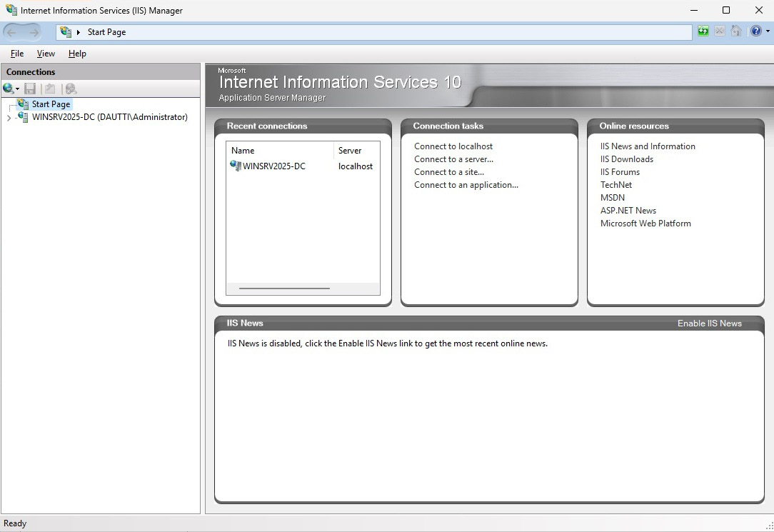Click the breadcrumb arrow before Start Page
The height and width of the screenshot is (532, 774).
click(79, 33)
